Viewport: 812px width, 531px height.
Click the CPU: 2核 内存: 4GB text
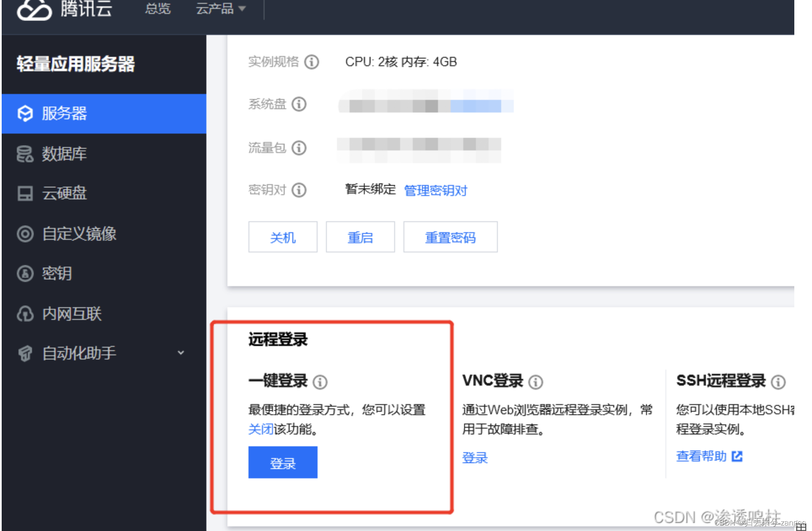[x=401, y=62]
